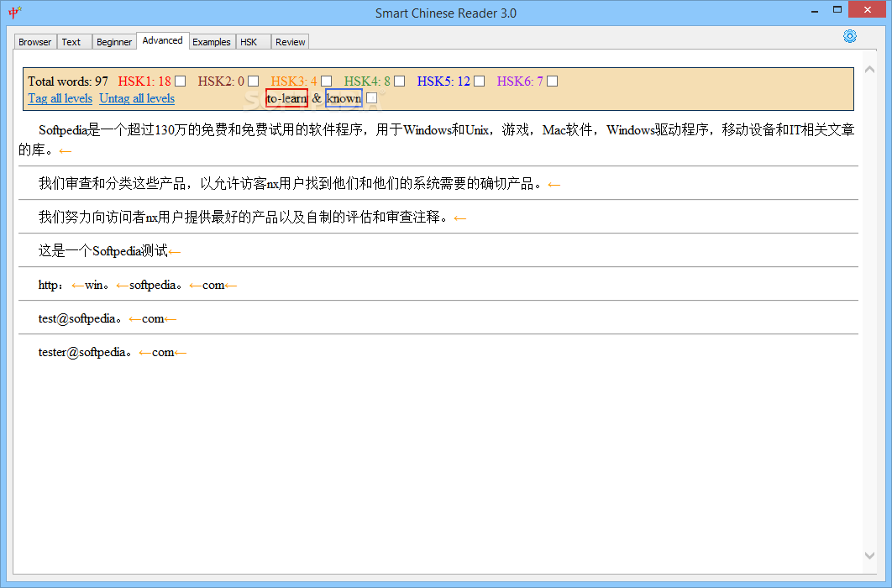Select the Advanced tab
The image size is (892, 588).
[x=163, y=40]
